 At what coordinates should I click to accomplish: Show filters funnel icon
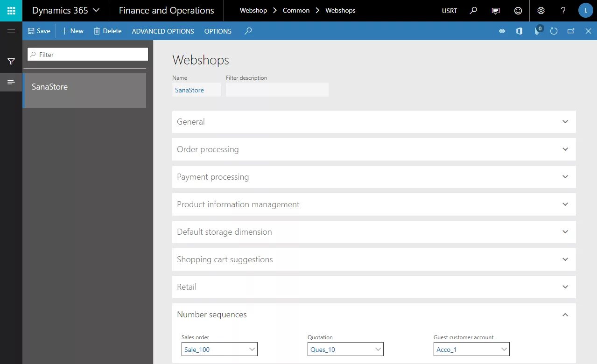pyautogui.click(x=11, y=61)
